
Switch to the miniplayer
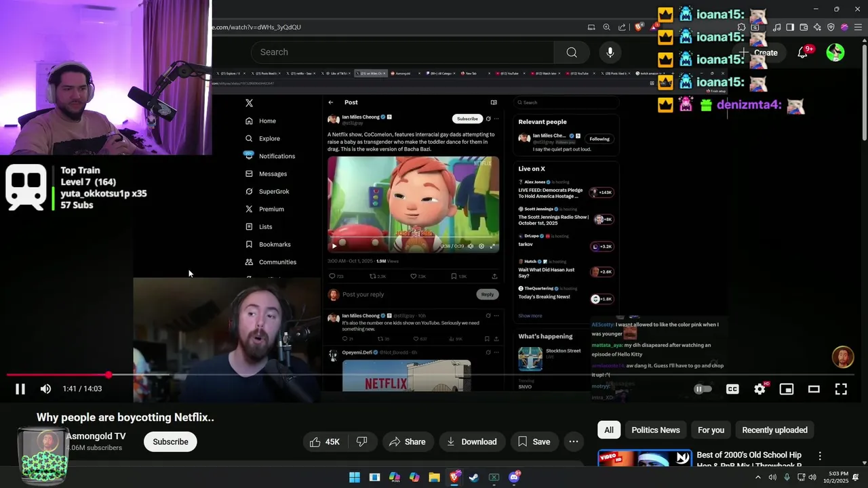click(x=787, y=389)
